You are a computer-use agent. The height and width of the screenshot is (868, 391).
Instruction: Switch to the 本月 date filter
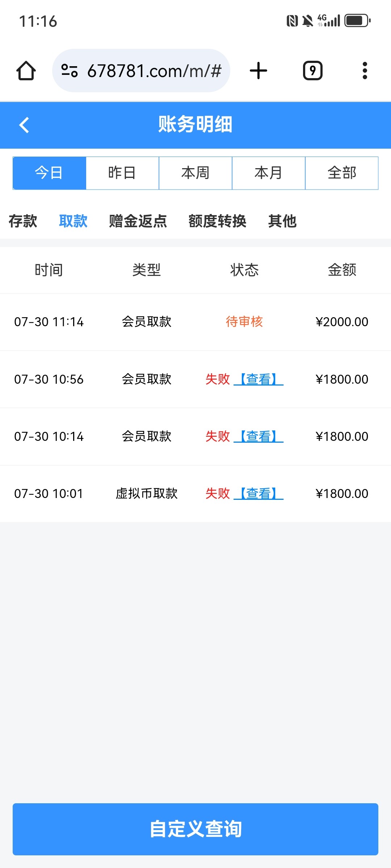[x=269, y=173]
